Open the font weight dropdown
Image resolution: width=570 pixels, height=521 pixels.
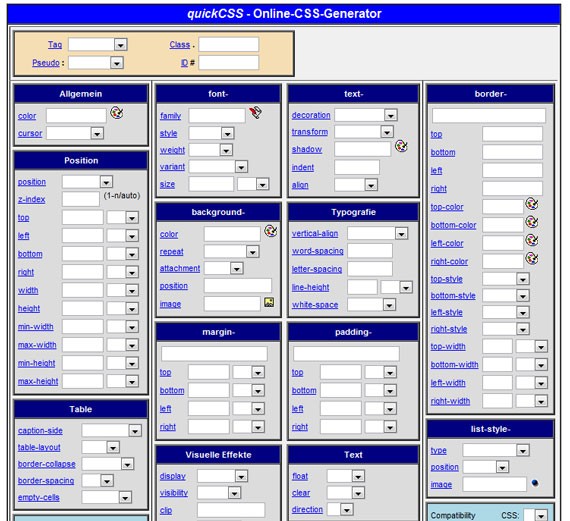[226, 150]
